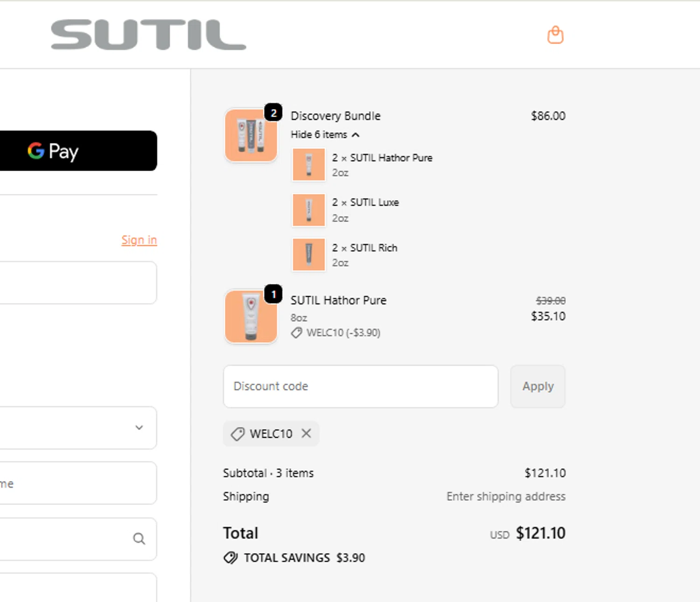
Task: Click the strikethrough $39.00 price
Action: (x=551, y=301)
